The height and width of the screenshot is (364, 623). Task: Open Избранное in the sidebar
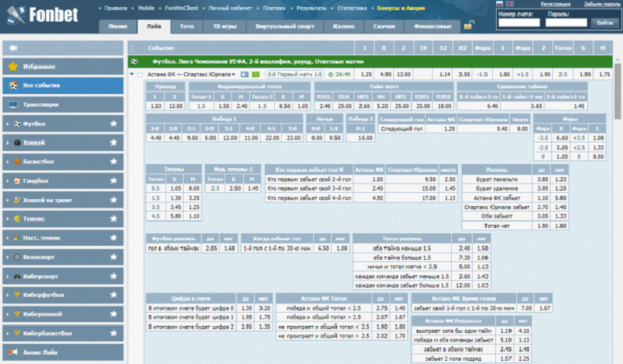pos(63,67)
